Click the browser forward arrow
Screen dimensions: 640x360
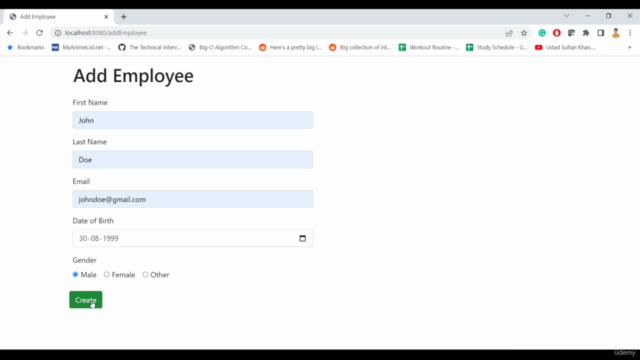coord(24,33)
